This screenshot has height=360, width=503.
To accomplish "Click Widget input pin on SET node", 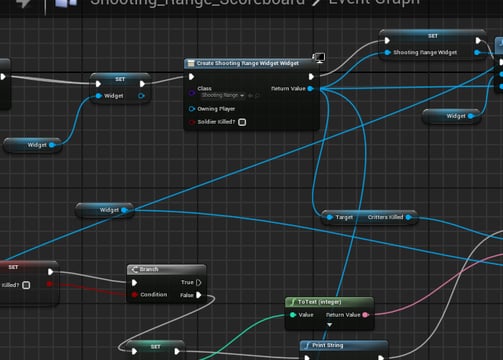I will click(99, 96).
